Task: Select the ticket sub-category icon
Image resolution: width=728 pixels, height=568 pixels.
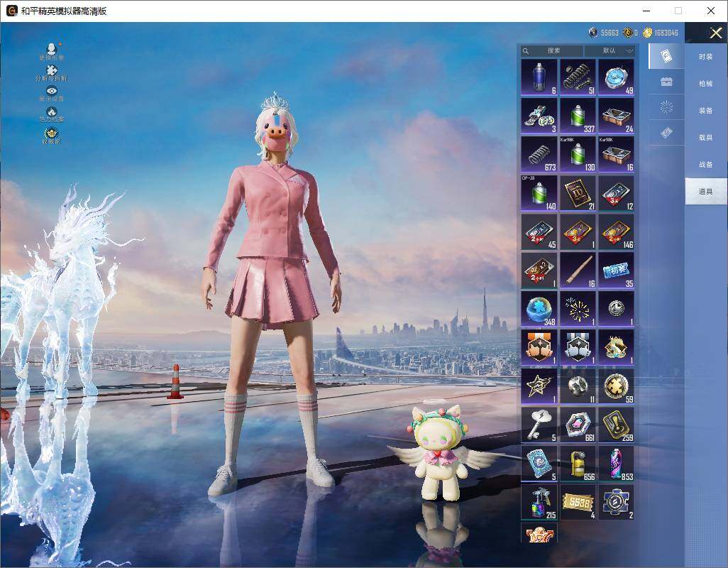Action: coord(666,133)
